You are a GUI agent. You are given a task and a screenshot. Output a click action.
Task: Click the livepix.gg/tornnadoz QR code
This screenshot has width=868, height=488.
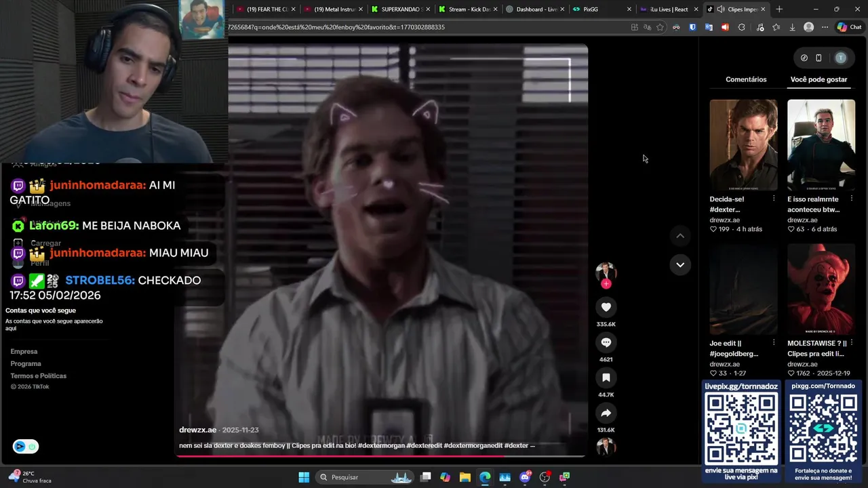tap(741, 428)
